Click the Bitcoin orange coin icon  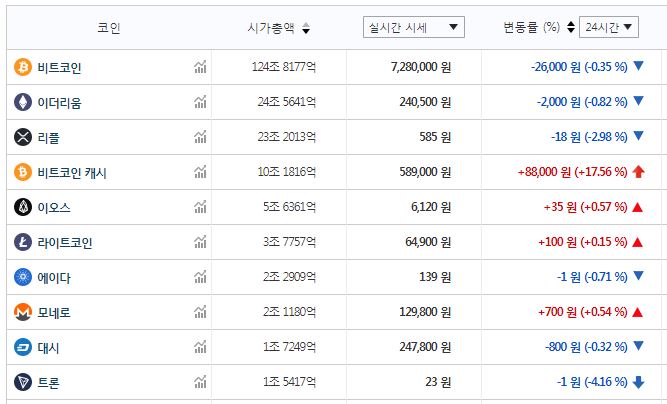click(x=22, y=67)
